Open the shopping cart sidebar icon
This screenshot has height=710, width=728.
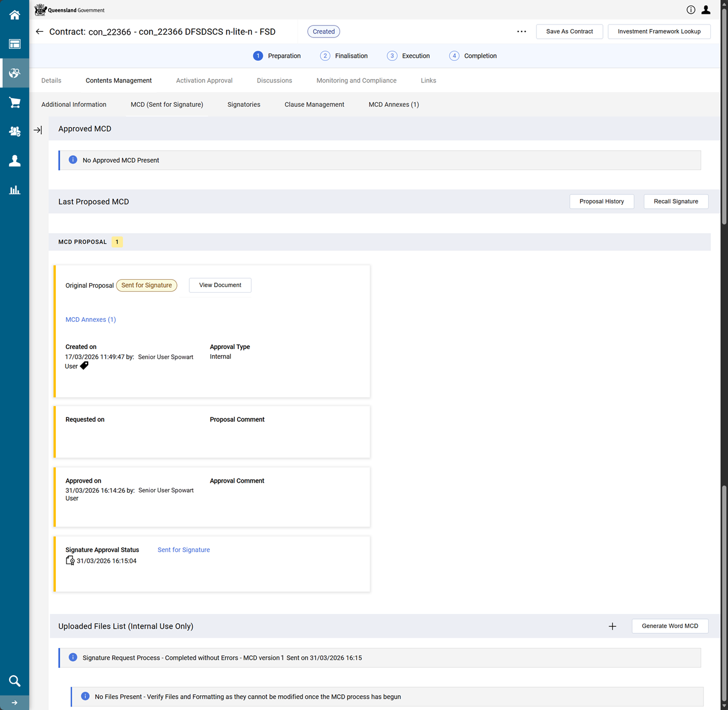click(15, 102)
